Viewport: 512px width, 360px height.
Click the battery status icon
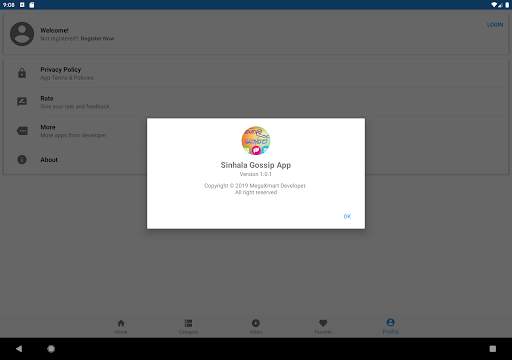507,5
